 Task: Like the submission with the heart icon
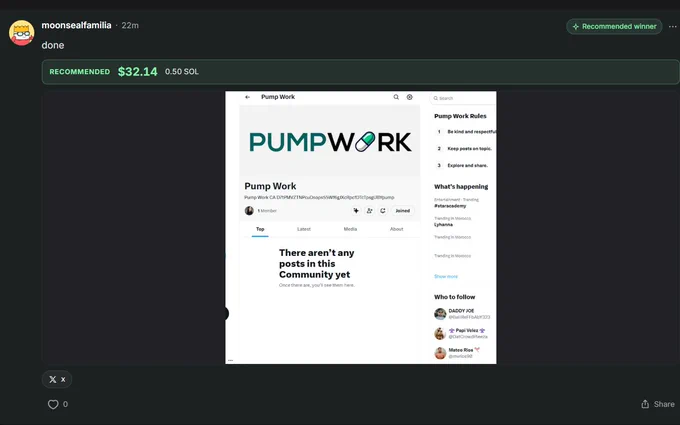point(53,405)
